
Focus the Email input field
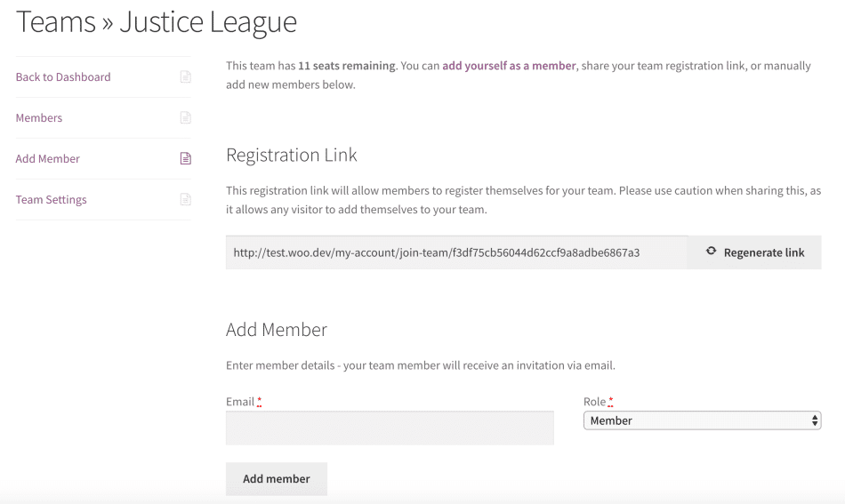pyautogui.click(x=390, y=428)
